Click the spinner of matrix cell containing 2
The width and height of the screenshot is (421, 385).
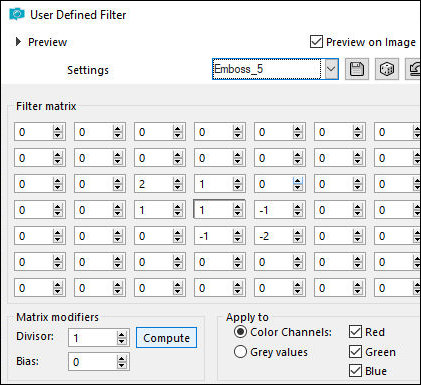point(177,184)
